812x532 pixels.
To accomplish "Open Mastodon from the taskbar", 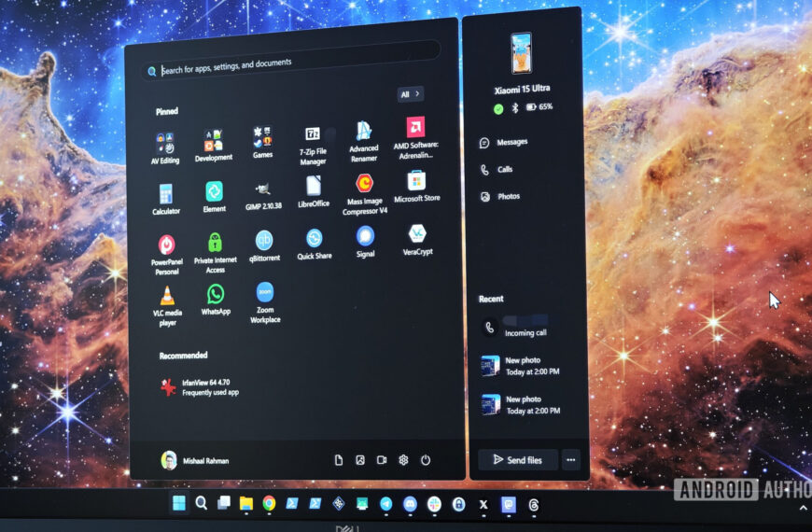I will click(509, 505).
